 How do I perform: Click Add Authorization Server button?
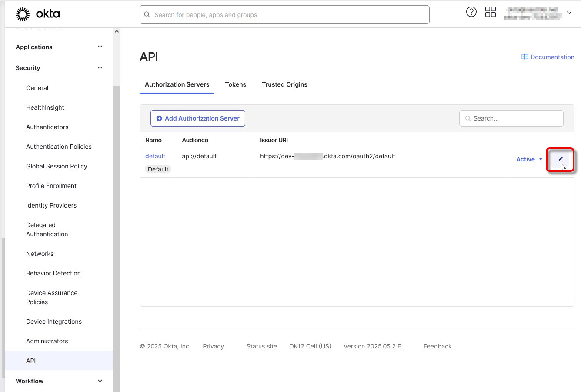pyautogui.click(x=198, y=118)
